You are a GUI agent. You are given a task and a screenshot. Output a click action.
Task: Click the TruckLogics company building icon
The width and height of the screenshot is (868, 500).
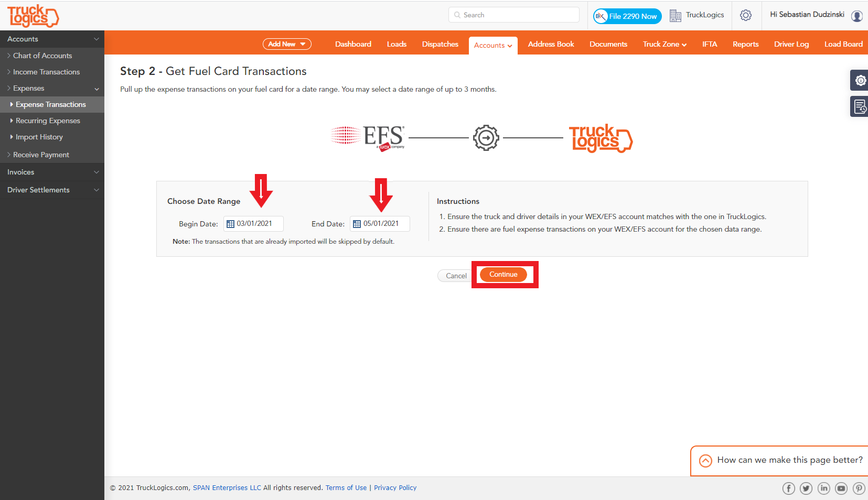(675, 16)
